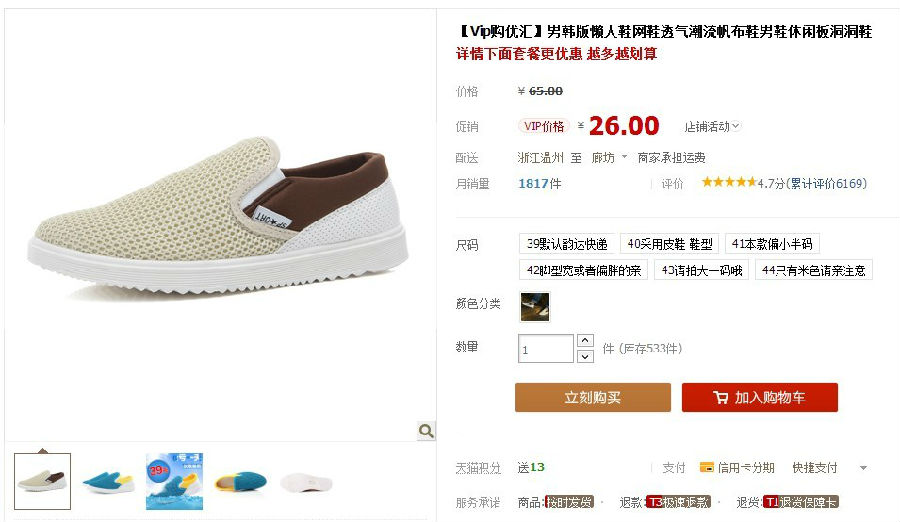Select size option 39

click(x=567, y=244)
